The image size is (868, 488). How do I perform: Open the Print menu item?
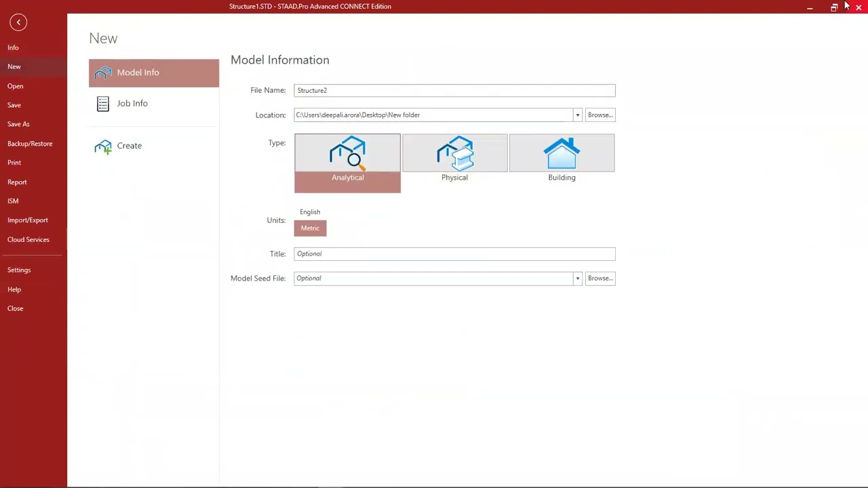click(x=14, y=163)
